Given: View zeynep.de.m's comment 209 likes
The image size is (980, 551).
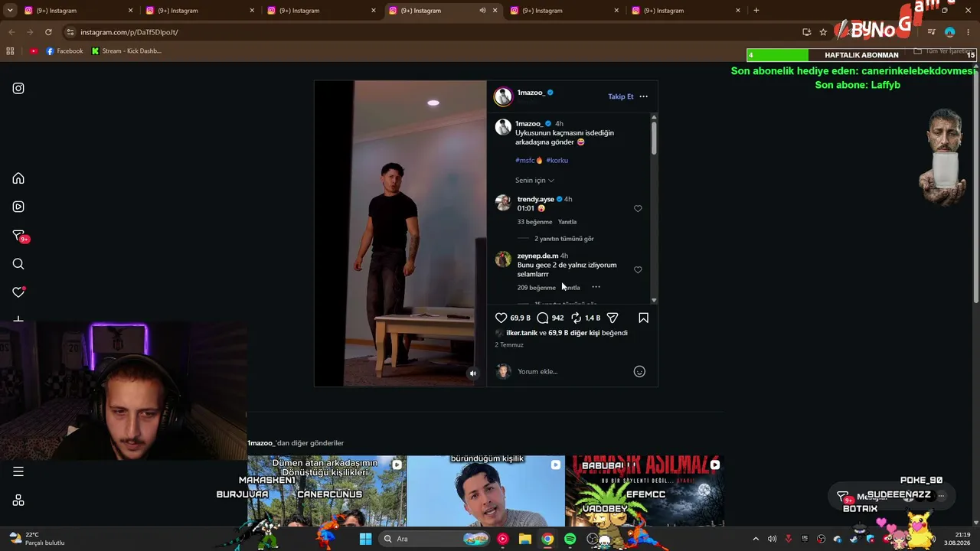Looking at the screenshot, I should pyautogui.click(x=536, y=288).
